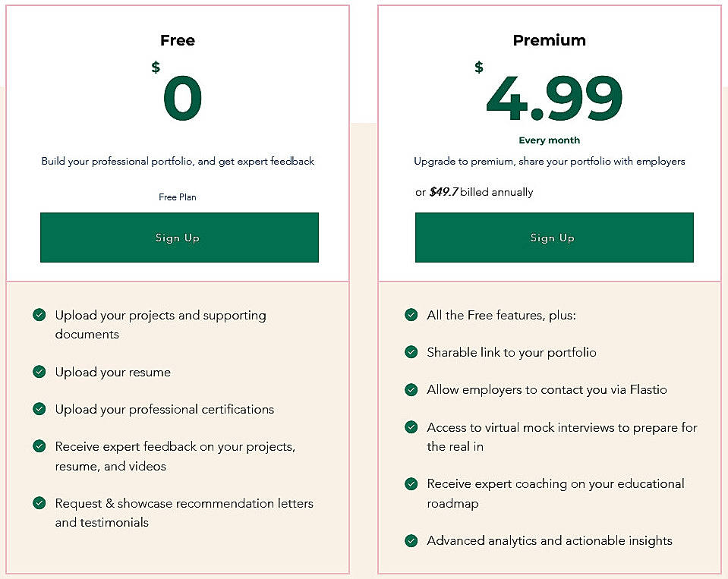This screenshot has width=728, height=579.
Task: Click the checkmark beside 'Upload your resume'
Action: (39, 372)
